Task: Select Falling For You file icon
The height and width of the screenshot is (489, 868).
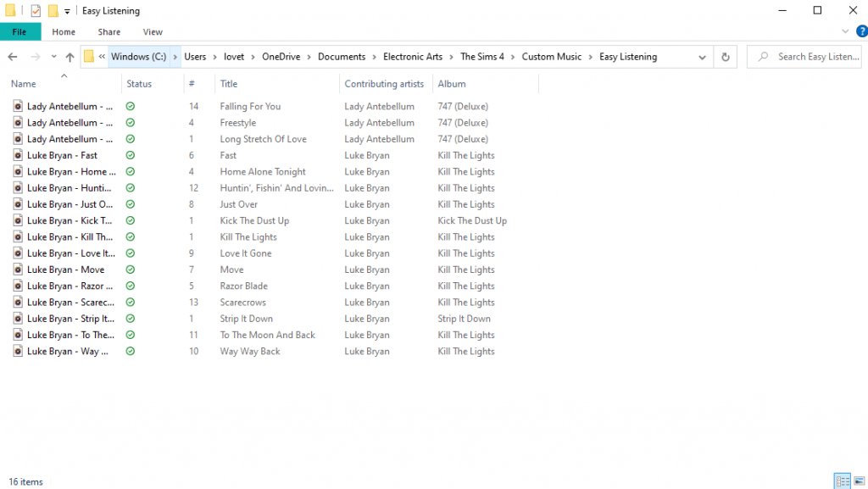Action: pyautogui.click(x=18, y=106)
